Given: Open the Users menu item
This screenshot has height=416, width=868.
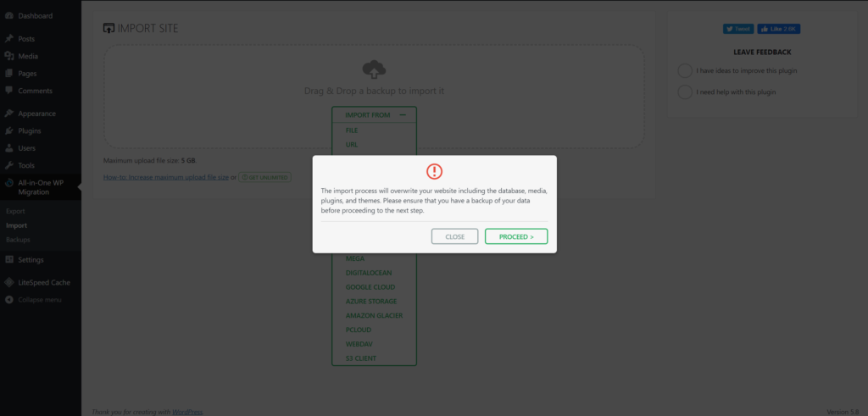Looking at the screenshot, I should click(26, 148).
